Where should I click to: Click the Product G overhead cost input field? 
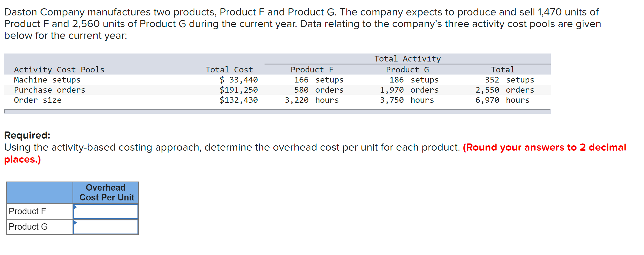pos(106,227)
